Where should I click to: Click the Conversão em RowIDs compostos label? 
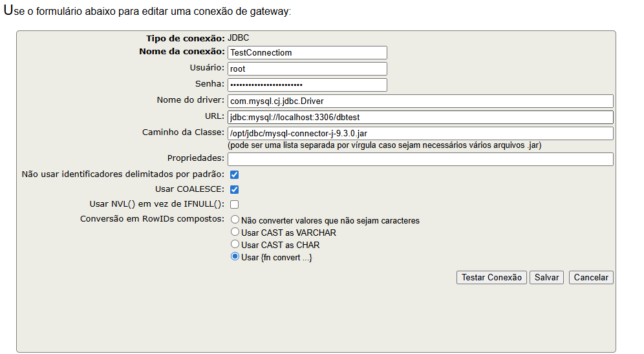click(x=152, y=219)
